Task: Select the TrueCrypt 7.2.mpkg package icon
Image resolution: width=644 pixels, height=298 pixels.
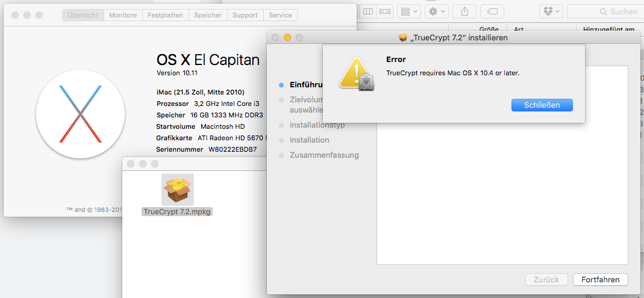Action: pos(178,189)
